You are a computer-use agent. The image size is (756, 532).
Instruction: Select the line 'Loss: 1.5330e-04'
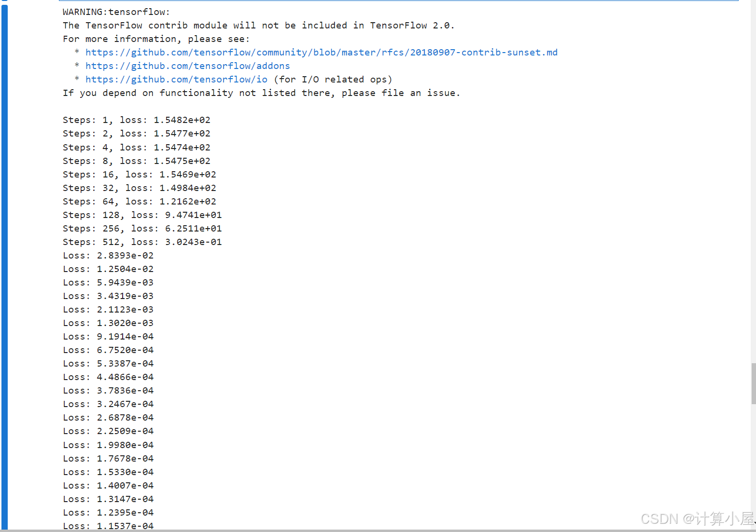tap(108, 472)
